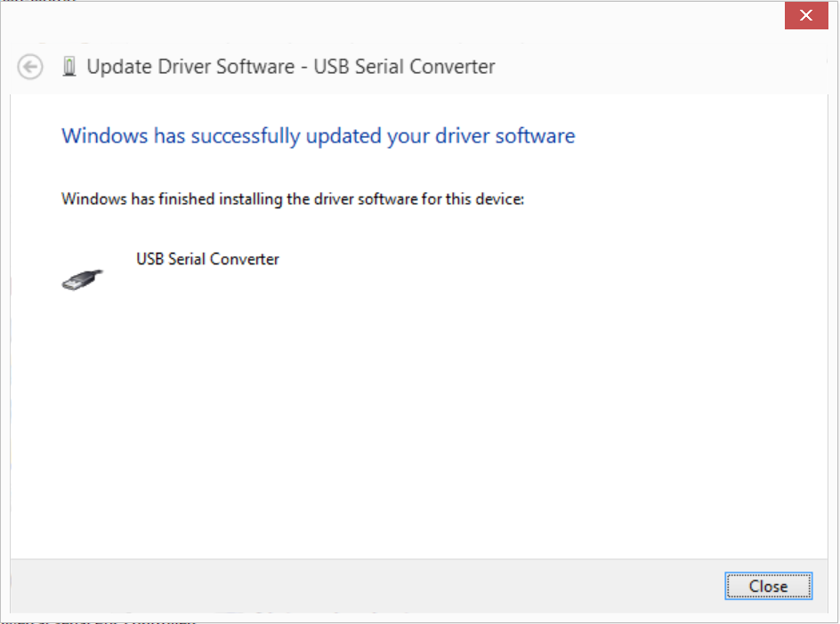Screen dimensions: 840x624
Task: Click the gray footer bar beside Close
Action: 364,586
